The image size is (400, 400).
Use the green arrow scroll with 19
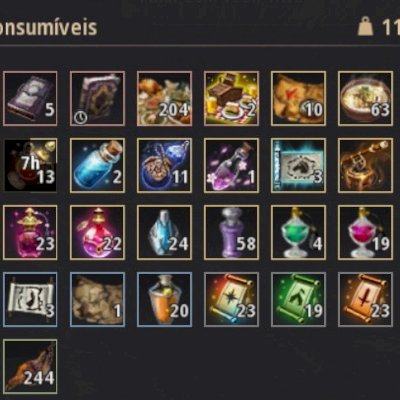(x=298, y=299)
